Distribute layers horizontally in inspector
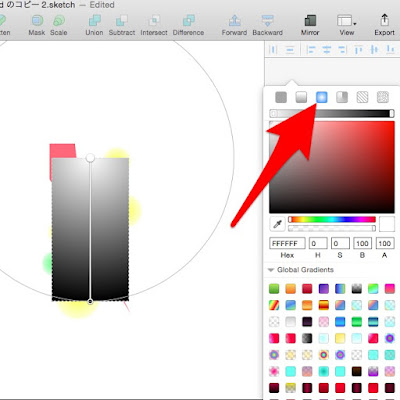This screenshot has height=400, width=400. pos(273,50)
